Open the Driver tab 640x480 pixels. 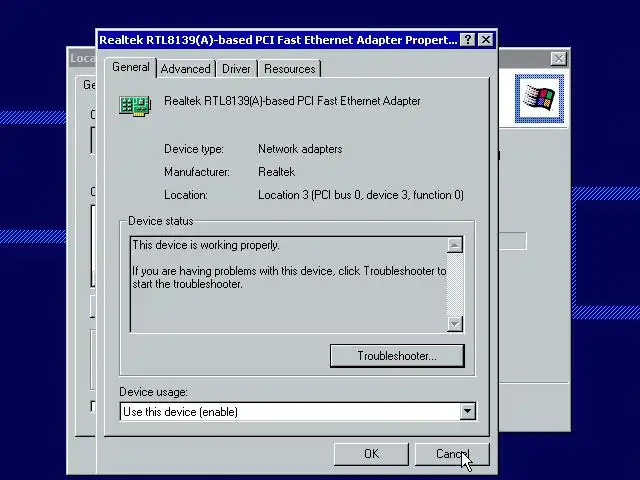236,69
